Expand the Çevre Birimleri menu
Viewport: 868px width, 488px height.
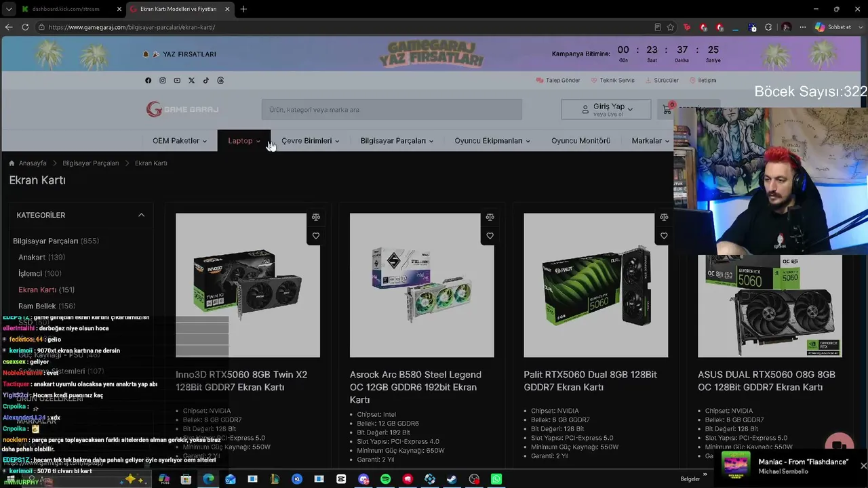point(311,141)
